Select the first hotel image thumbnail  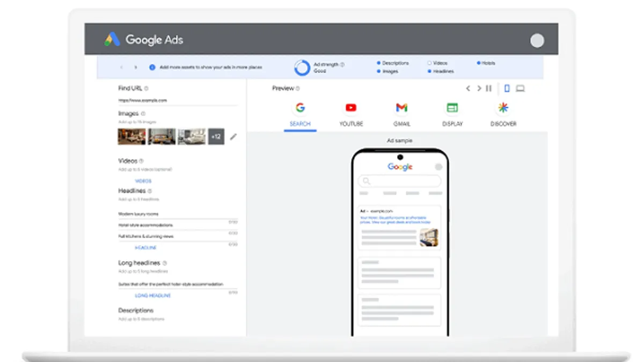point(131,136)
